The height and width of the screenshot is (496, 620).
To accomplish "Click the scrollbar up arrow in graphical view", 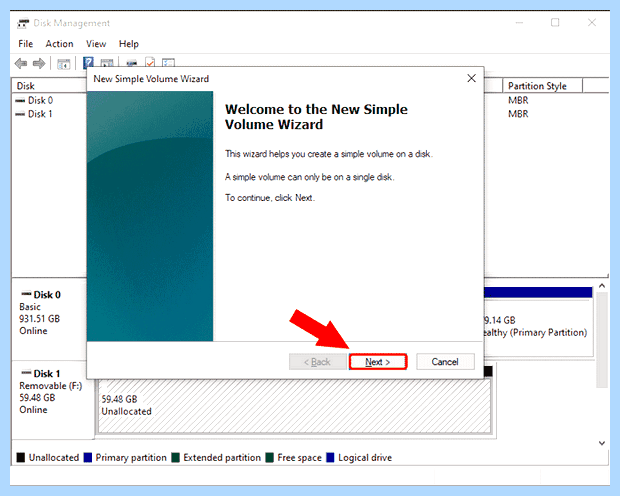I will (602, 286).
